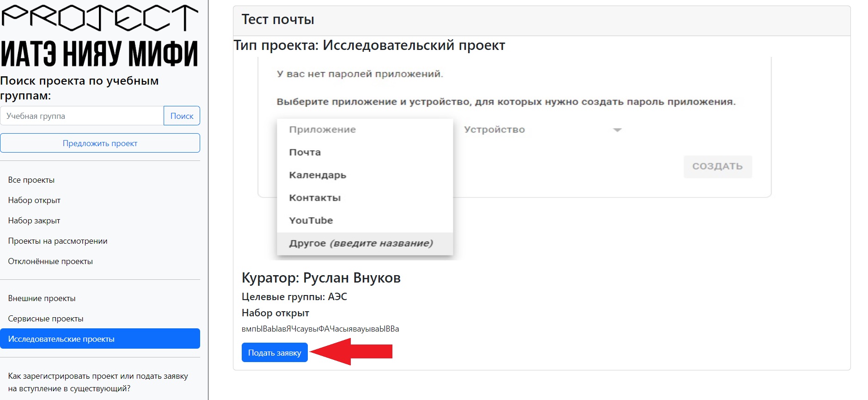868x400 pixels.
Task: Go to Сервисные проекты
Action: [100, 319]
